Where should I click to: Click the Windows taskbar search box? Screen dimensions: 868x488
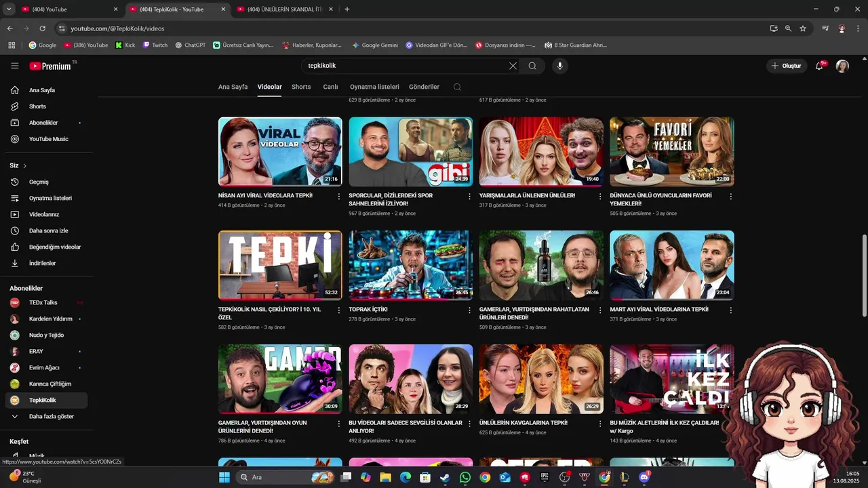coord(285,477)
